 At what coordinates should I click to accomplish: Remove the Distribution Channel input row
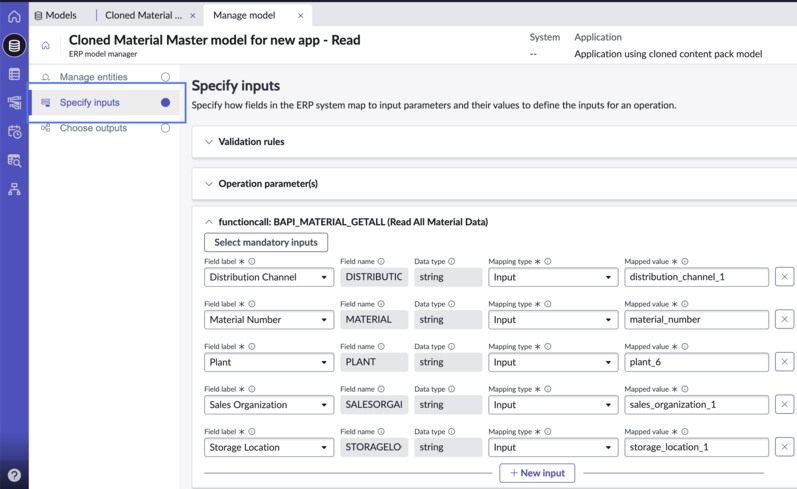tap(784, 277)
